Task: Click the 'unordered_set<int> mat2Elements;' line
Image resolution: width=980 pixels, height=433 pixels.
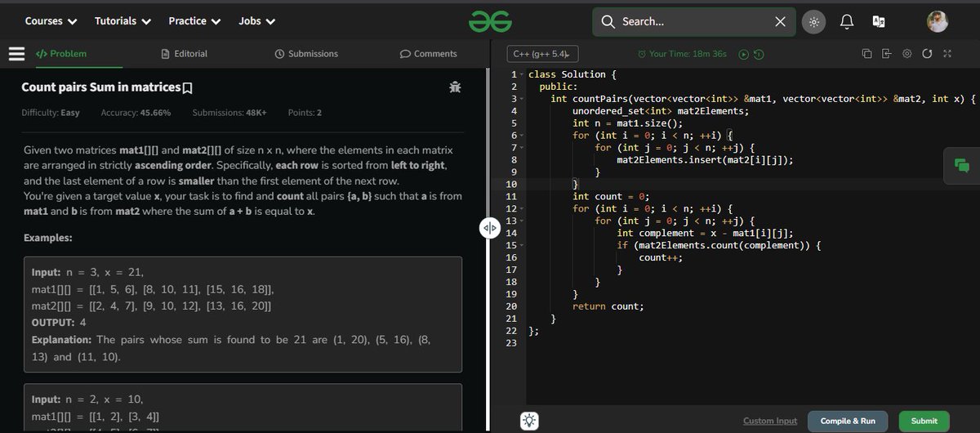Action: [660, 111]
